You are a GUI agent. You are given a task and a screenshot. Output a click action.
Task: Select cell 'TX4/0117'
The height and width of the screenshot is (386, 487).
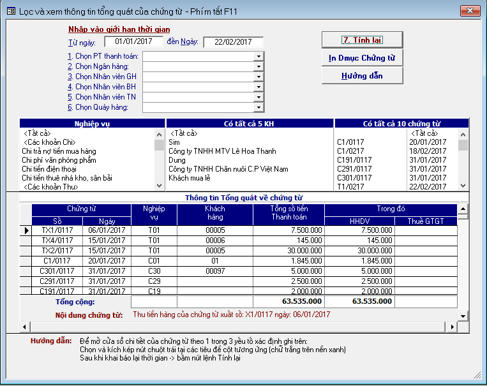57,240
